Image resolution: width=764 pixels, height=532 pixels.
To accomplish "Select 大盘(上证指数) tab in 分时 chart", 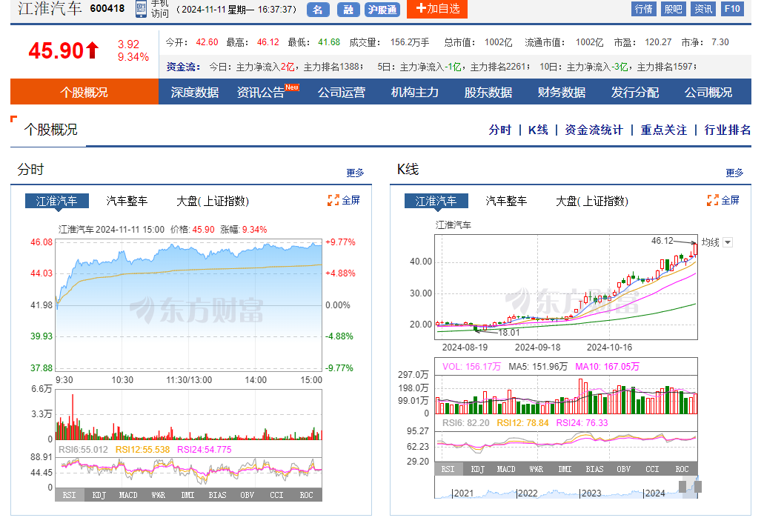I will coord(213,201).
